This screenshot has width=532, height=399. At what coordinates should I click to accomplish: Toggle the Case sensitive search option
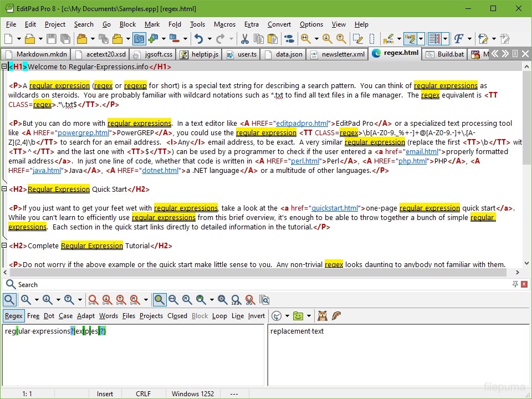tap(65, 316)
